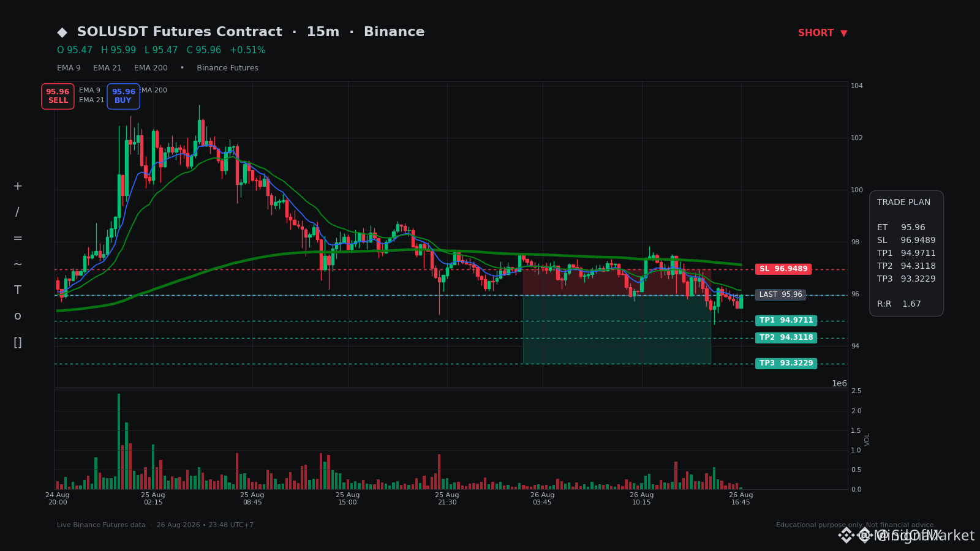980x551 pixels.
Task: Click SL 96.9489 row in Trade Plan panel
Action: coord(907,241)
